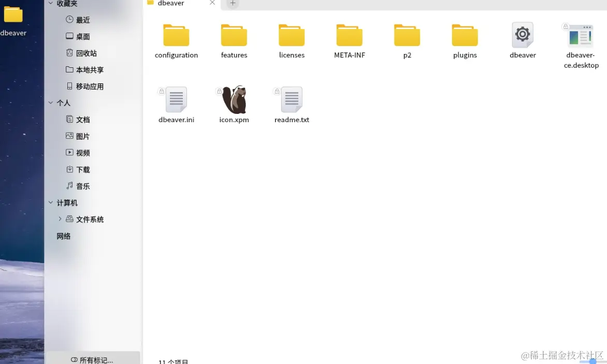Collapse the 个人 section
Viewport: 607px width, 364px height.
coord(51,103)
